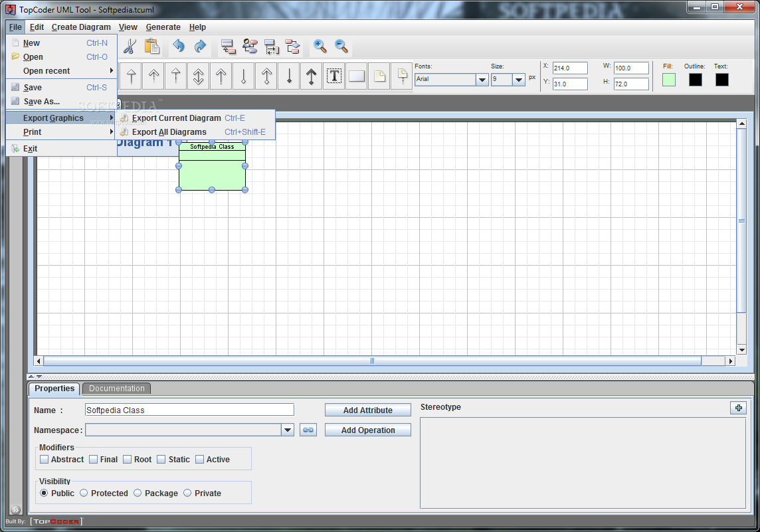Select the directed association open-arrow tool
The height and width of the screenshot is (532, 760).
pos(221,76)
